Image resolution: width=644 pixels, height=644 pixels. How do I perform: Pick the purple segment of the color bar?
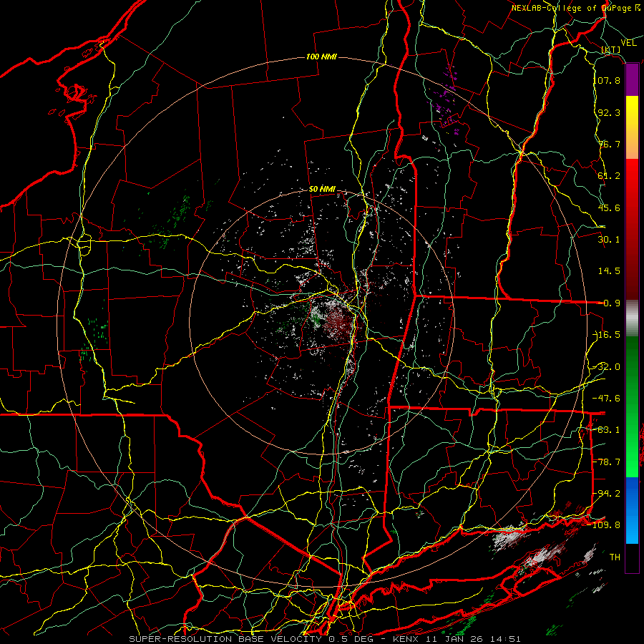pyautogui.click(x=632, y=80)
